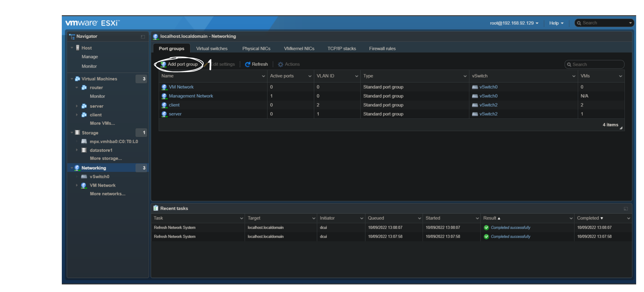Click first Completed successfully status icon
Image resolution: width=644 pixels, height=292 pixels.
click(x=486, y=228)
